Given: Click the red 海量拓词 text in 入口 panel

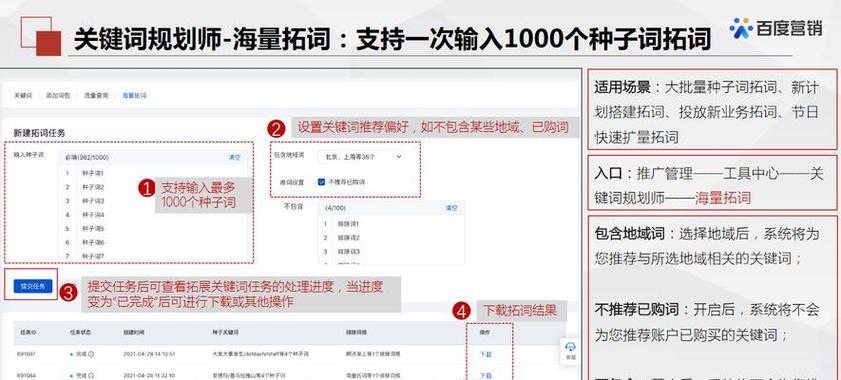Looking at the screenshot, I should (x=723, y=198).
